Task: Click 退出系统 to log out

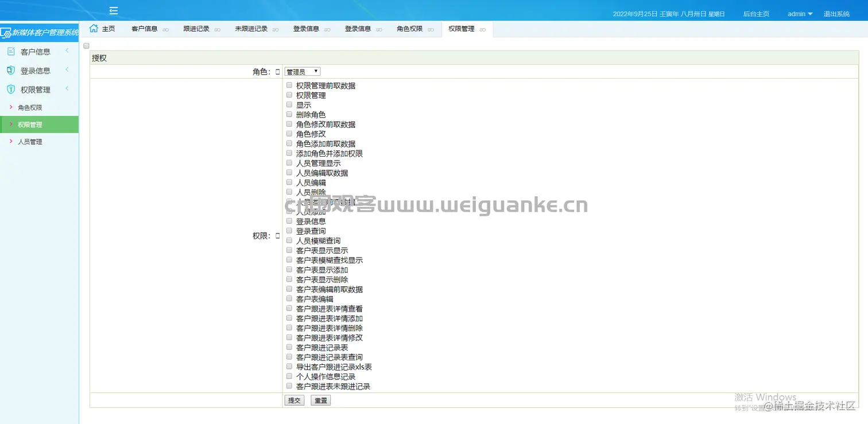Action: 836,14
